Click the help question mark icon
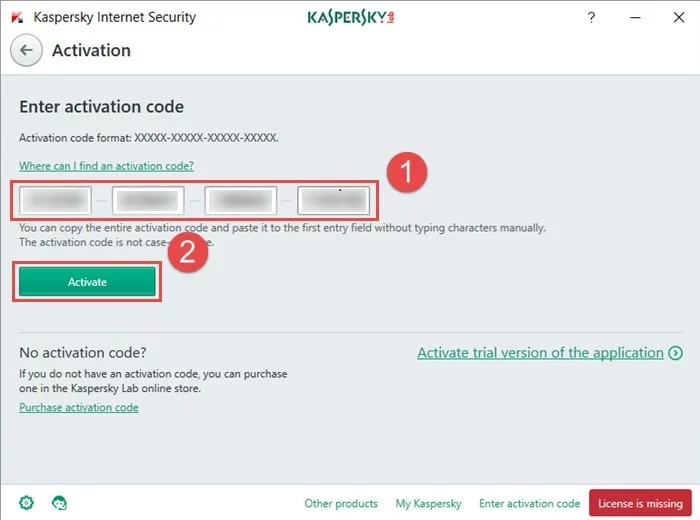 click(591, 17)
